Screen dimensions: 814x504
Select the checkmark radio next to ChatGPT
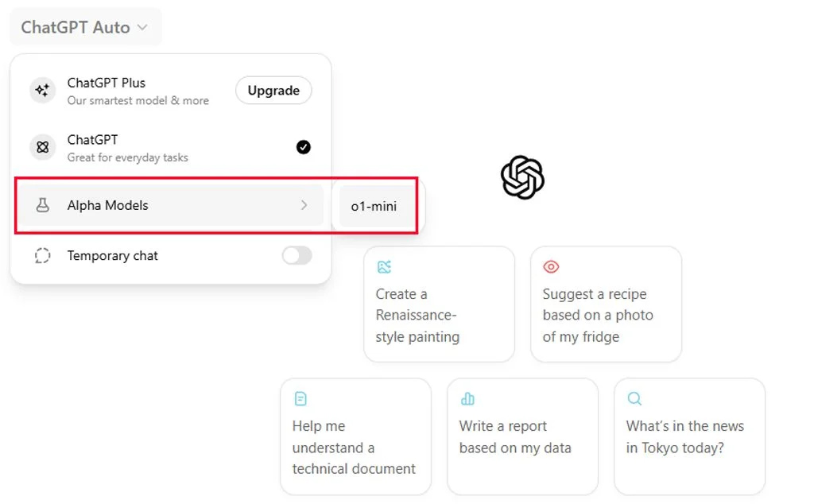[x=303, y=147]
